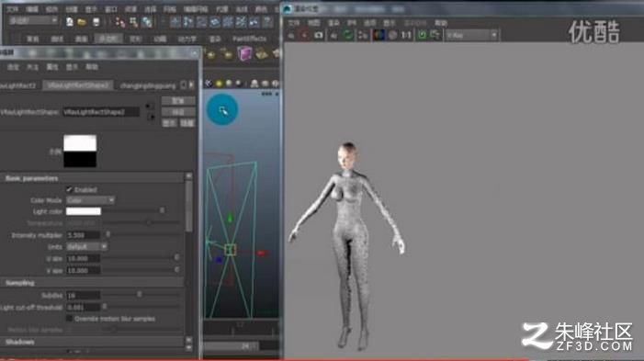The image size is (644, 361).
Task: Open the renderer dropdown in Render View
Action: [x=471, y=35]
